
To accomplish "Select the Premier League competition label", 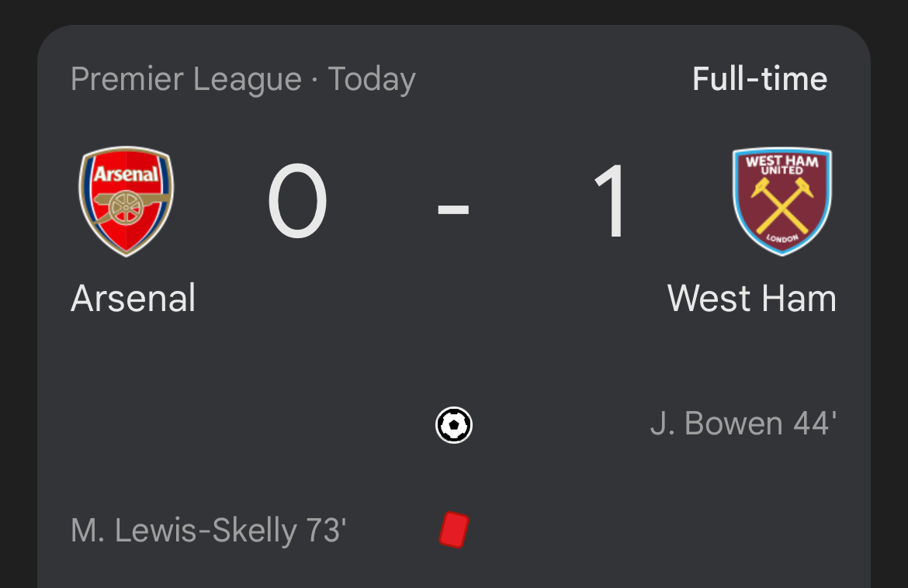I will 185,80.
